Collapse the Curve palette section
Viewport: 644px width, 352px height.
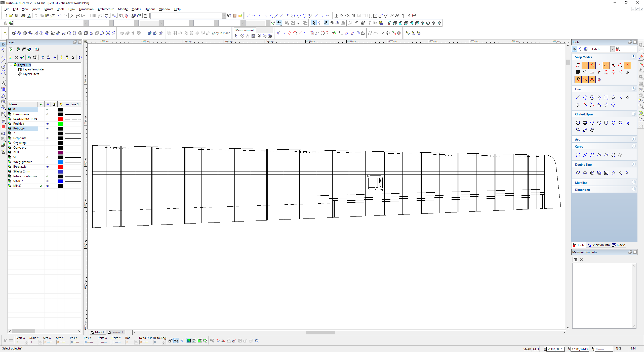tap(633, 146)
